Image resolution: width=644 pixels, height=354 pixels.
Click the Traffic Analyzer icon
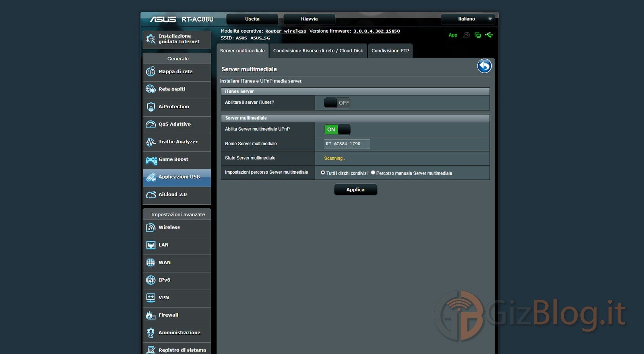pos(151,142)
